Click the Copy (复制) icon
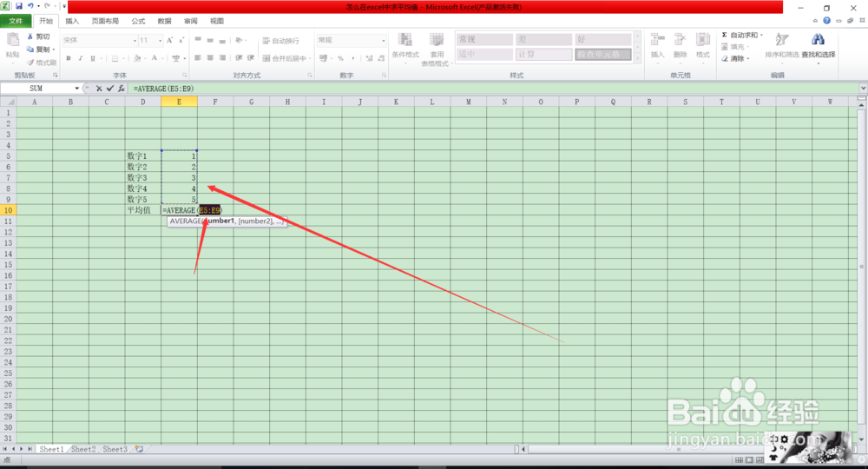The height and width of the screenshot is (469, 868). click(x=30, y=50)
